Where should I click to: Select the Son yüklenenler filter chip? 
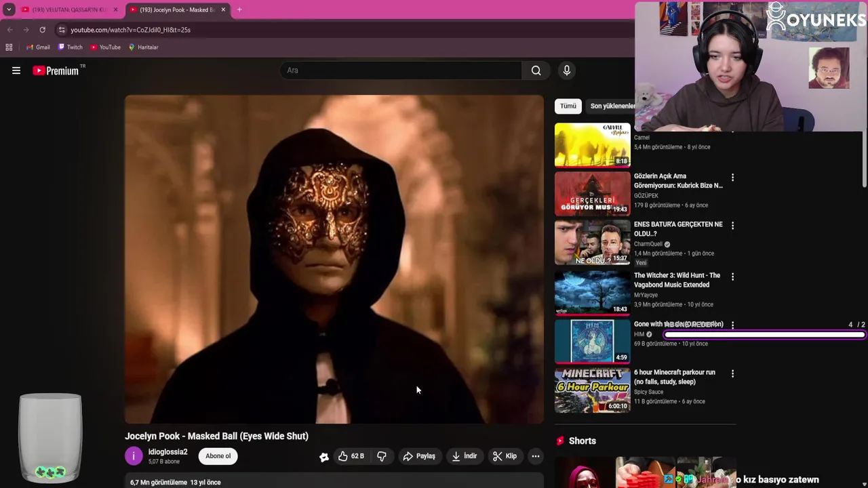[612, 106]
